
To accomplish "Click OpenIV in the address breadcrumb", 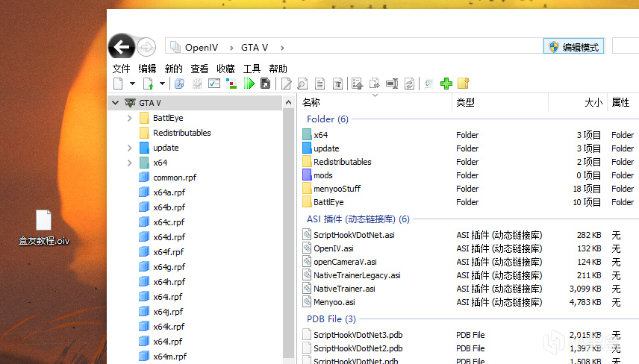I will tap(202, 48).
